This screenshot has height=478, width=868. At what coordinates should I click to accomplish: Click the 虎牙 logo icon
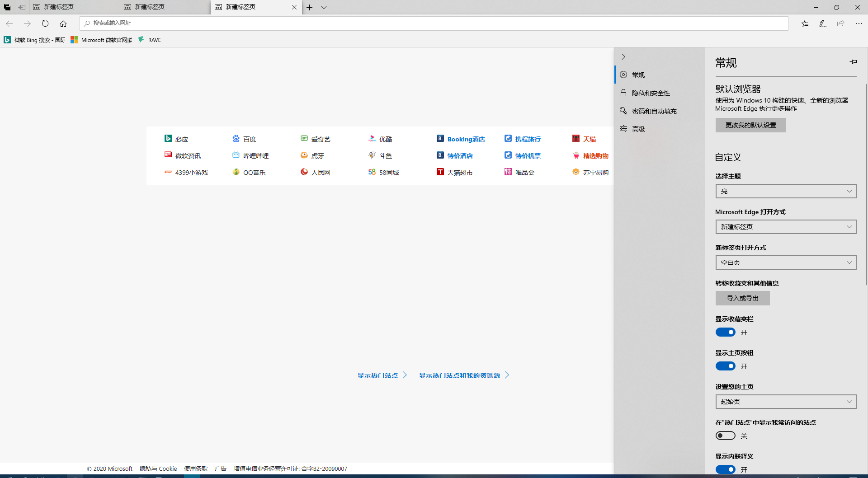304,155
